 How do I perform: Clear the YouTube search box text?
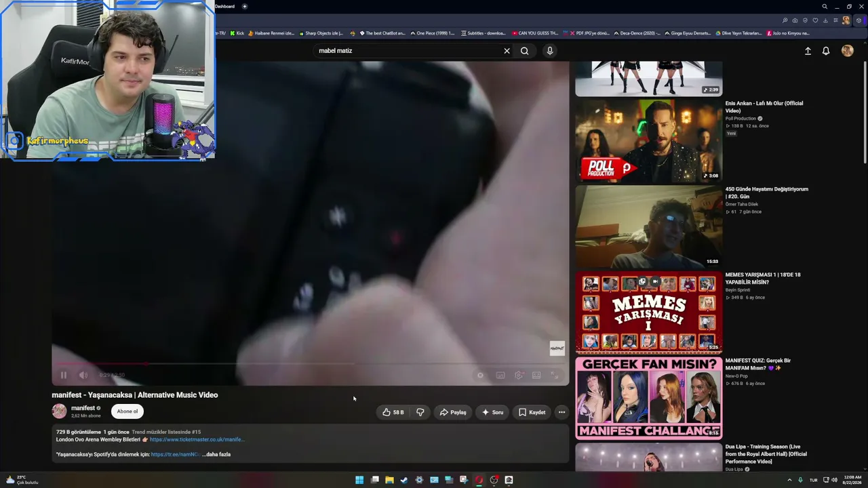(507, 51)
